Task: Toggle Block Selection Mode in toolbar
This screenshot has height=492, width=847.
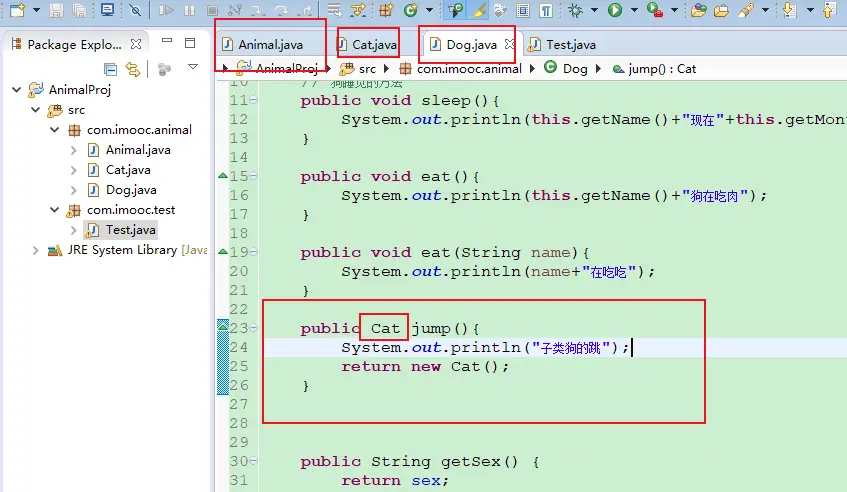Action: 523,11
